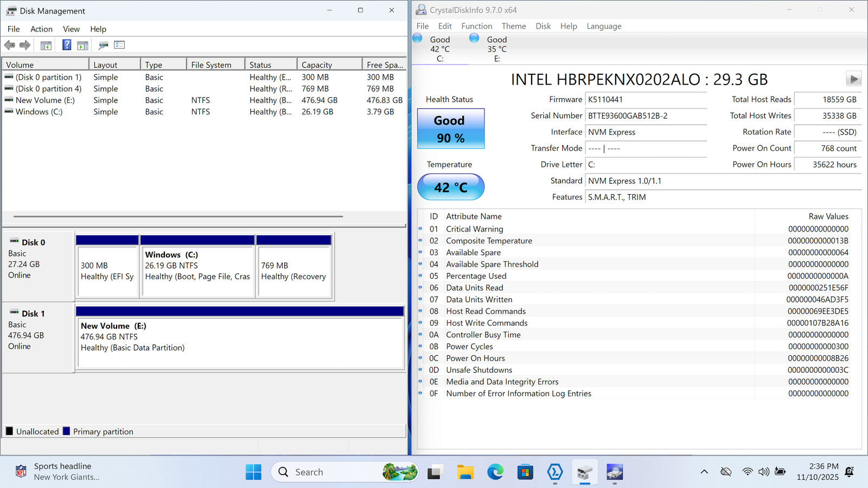Go to next disk using the arrow button
This screenshot has width=868, height=488.
[x=853, y=79]
